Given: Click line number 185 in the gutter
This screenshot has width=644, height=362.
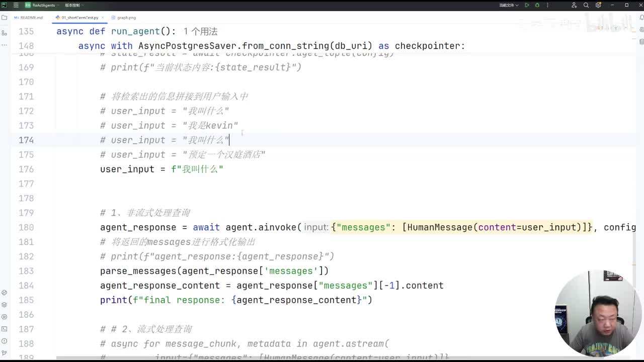Looking at the screenshot, I should 26,300.
